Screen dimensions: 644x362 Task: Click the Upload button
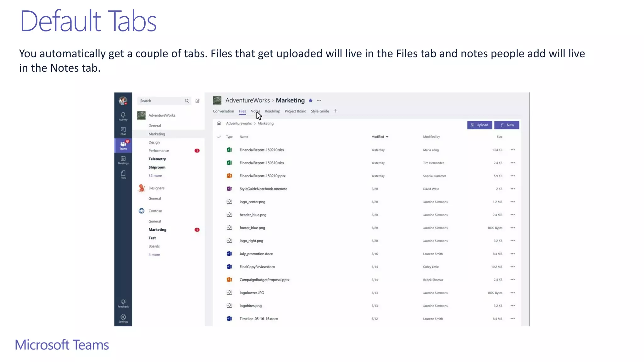click(479, 125)
